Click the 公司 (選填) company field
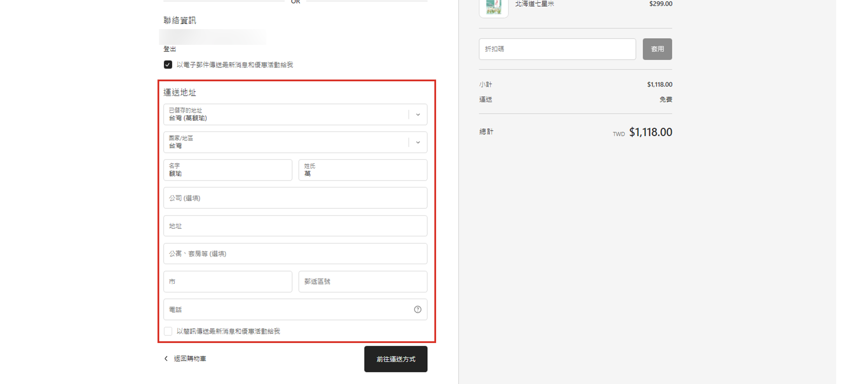 pos(295,198)
